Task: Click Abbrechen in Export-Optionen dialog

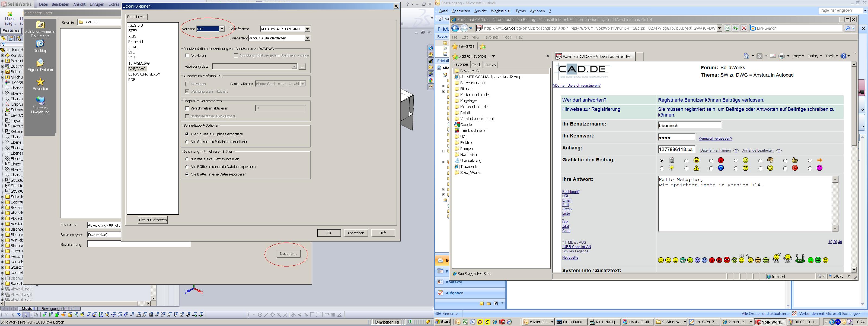Action: 356,233
